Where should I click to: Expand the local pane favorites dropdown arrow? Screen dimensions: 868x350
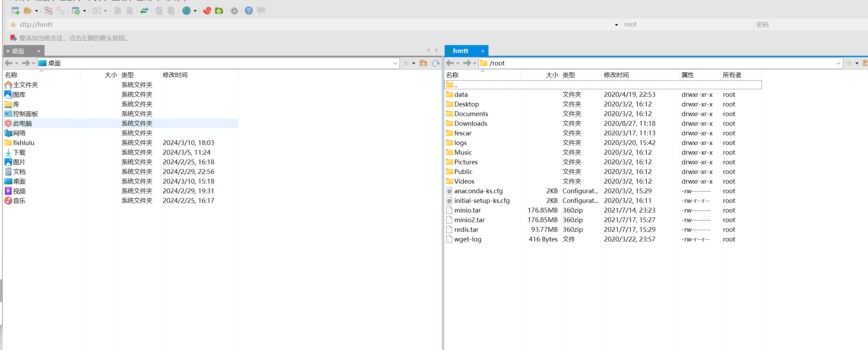pyautogui.click(x=414, y=63)
